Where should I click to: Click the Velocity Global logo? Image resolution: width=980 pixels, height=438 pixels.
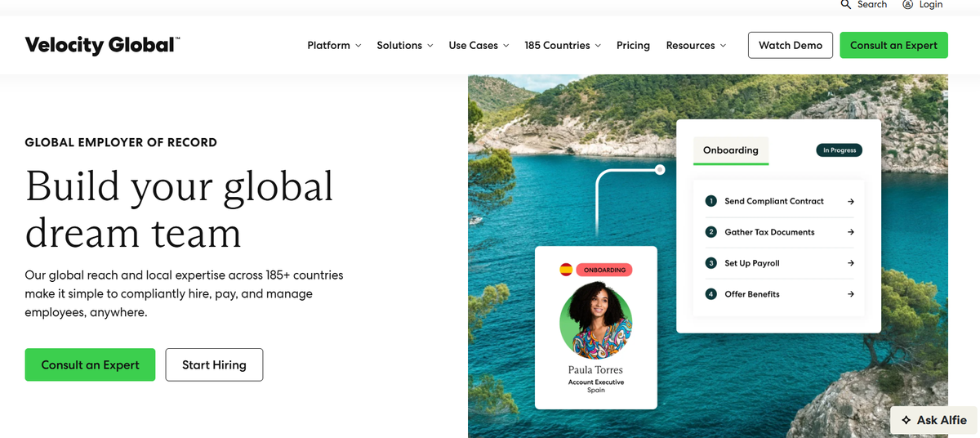click(102, 45)
